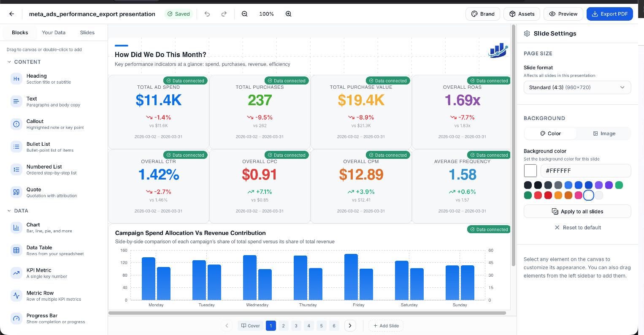Viewport: 644px width, 335px height.
Task: Select the Data Table block icon
Action: 16,250
